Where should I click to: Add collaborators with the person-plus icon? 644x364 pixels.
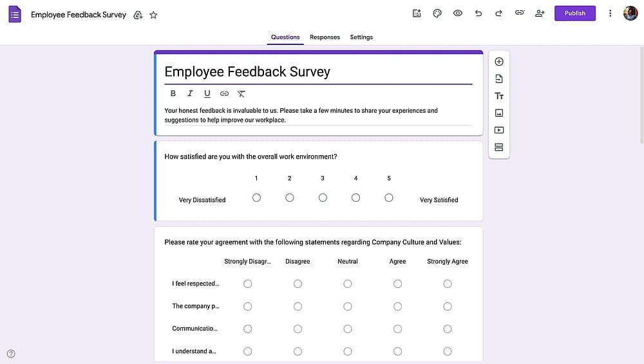(x=540, y=13)
